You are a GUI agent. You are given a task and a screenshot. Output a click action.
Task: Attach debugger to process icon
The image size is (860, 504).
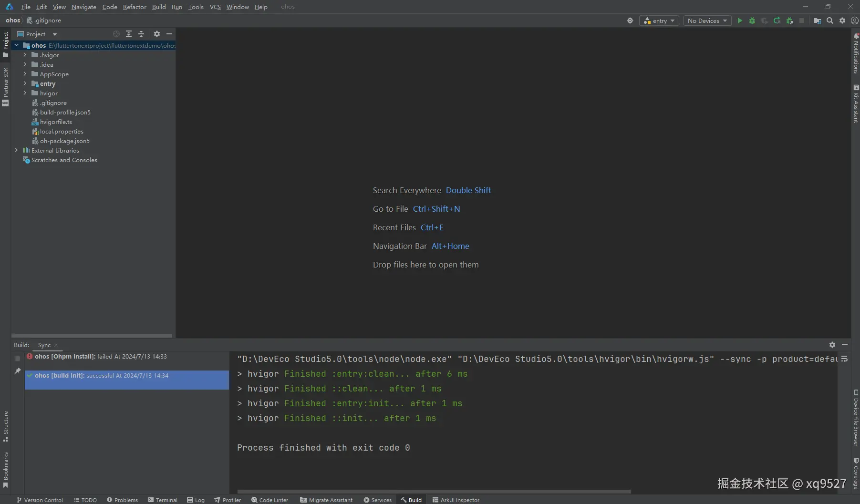pos(790,21)
